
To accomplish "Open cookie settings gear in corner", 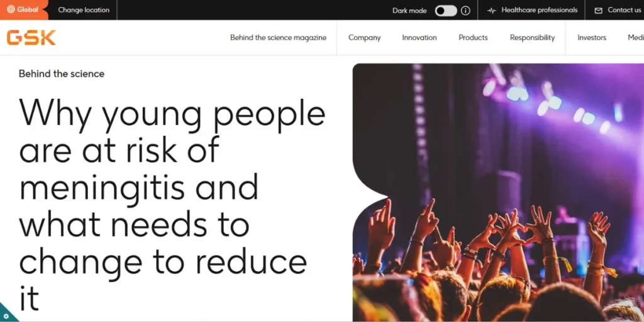I will point(6,316).
